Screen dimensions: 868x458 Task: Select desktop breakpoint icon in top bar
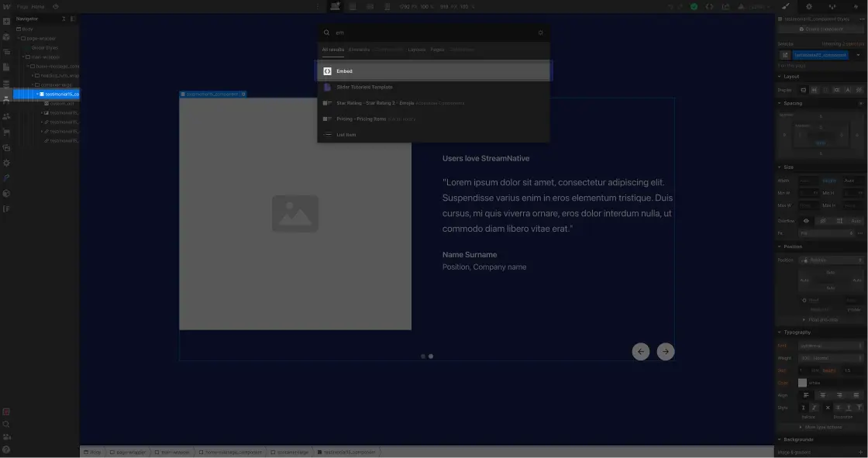tap(336, 7)
